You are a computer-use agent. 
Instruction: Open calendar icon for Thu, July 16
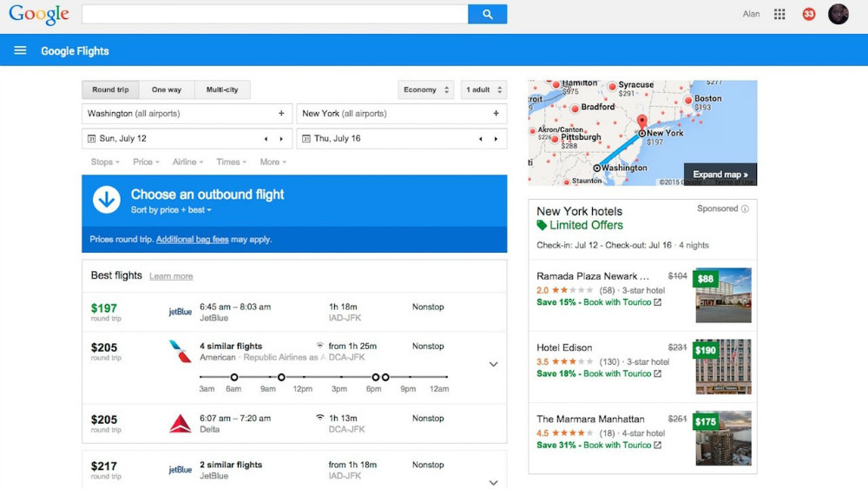tap(306, 138)
